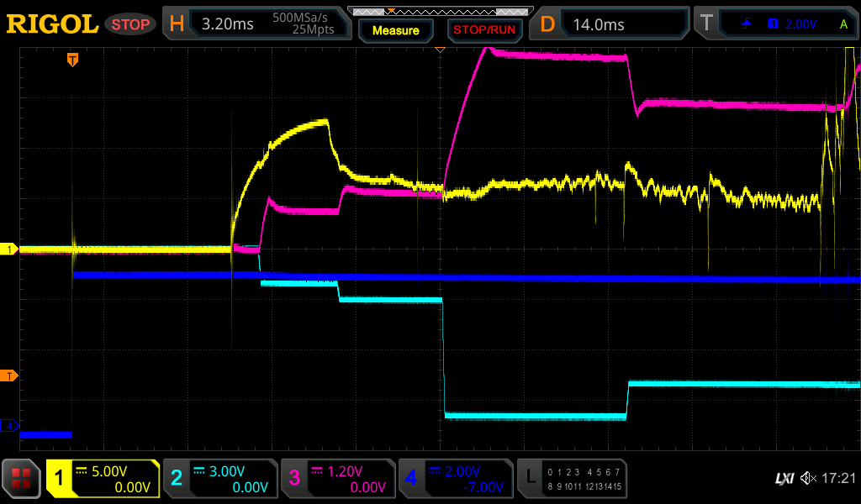Open the red grid function navigation icon
The image size is (861, 504).
(x=21, y=479)
